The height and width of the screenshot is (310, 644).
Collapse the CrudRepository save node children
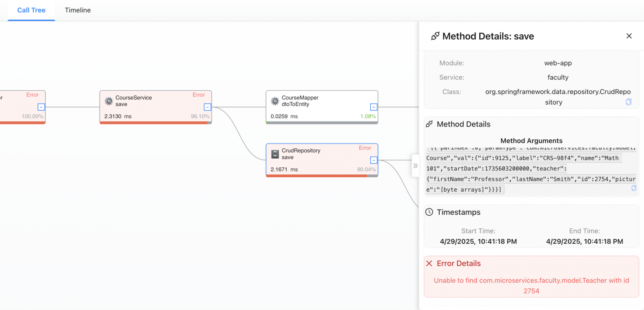tap(374, 160)
